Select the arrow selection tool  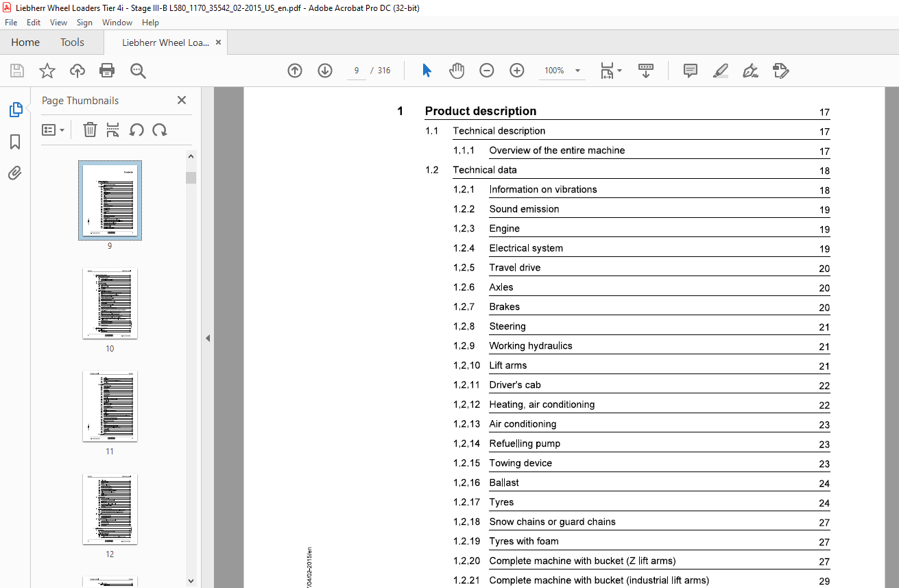click(x=427, y=71)
